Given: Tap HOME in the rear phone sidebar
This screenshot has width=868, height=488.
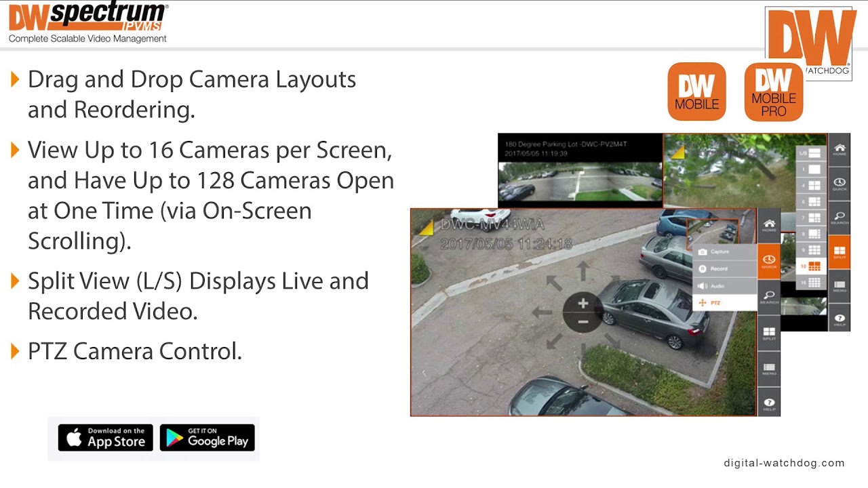Looking at the screenshot, I should 840,149.
